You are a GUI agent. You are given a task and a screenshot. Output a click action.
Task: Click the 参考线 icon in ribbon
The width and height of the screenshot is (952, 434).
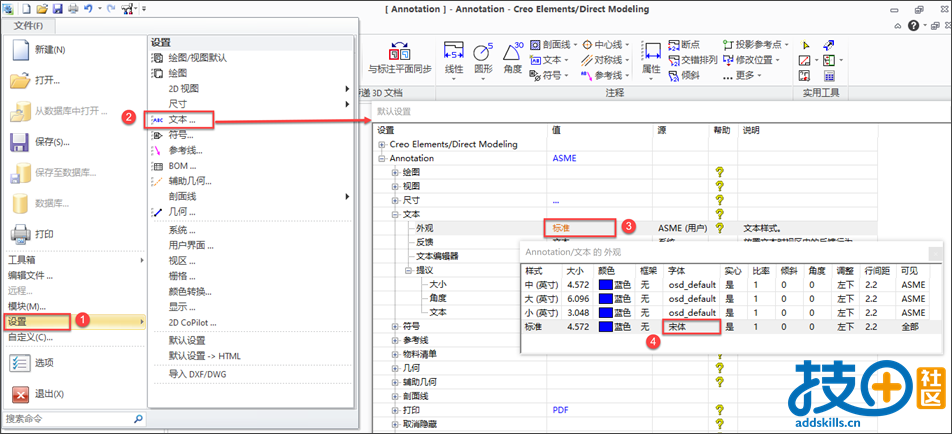pos(587,75)
